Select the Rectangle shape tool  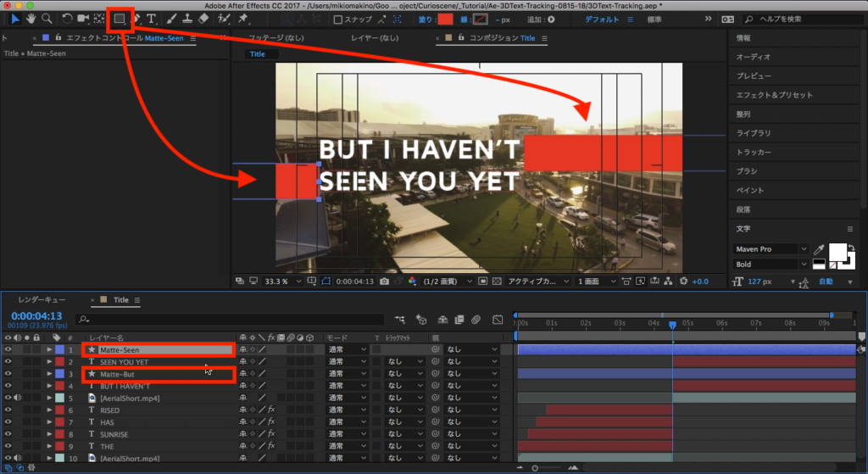point(120,19)
